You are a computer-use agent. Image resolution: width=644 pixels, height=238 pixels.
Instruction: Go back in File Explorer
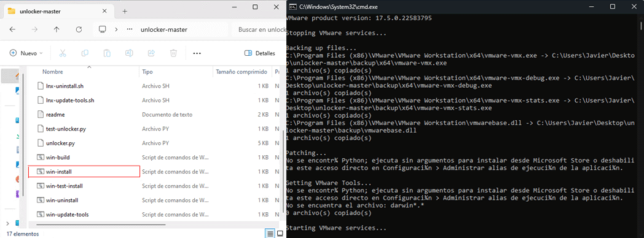12,29
